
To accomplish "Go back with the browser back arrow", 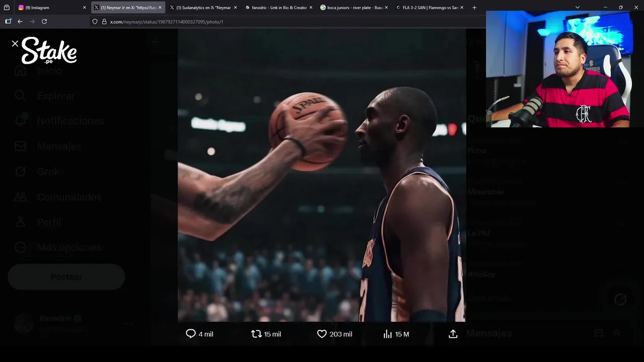I will coord(20,22).
